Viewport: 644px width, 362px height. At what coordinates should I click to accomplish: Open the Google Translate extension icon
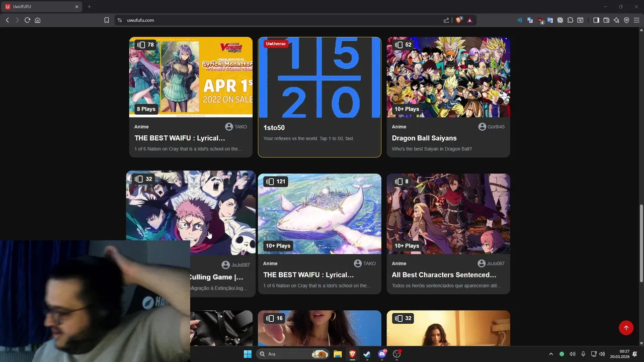click(550, 20)
